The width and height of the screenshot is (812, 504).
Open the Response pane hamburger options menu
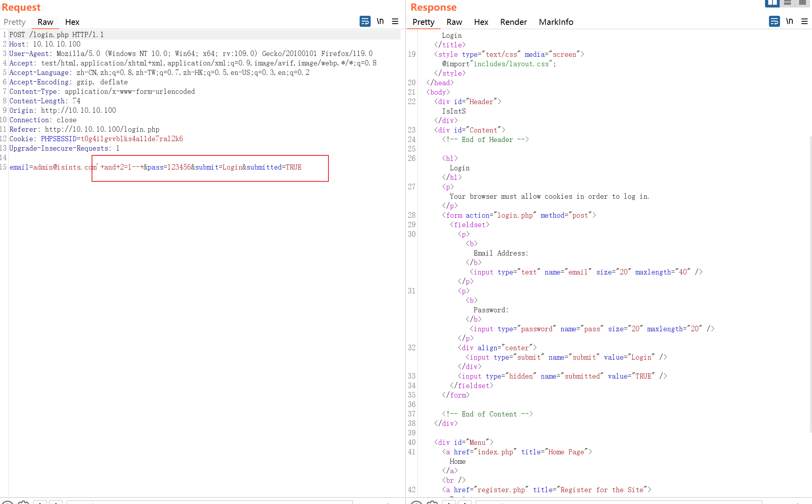pyautogui.click(x=804, y=21)
